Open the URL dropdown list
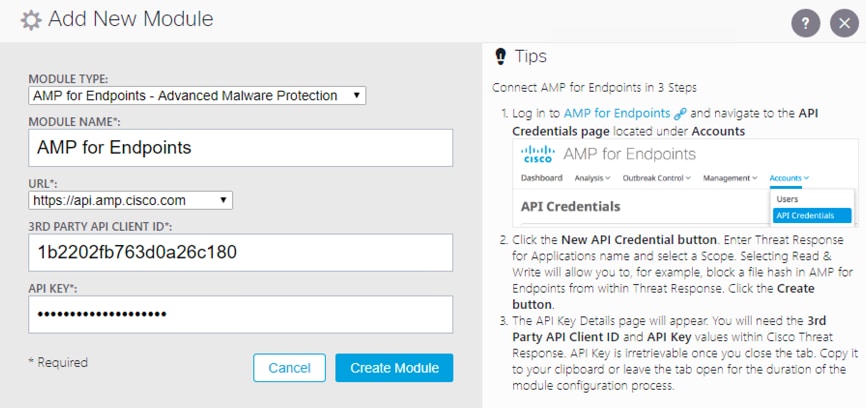 point(130,200)
